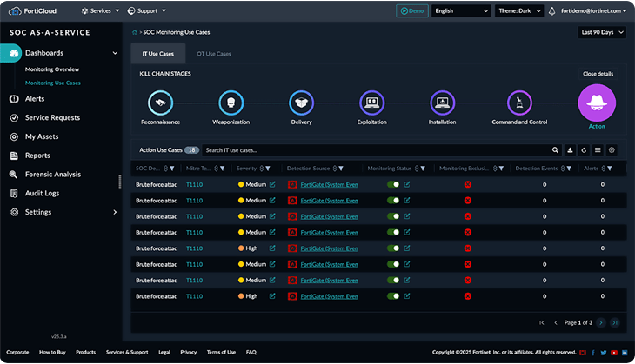Click the sidebar resize handle
Image resolution: width=635 pixels, height=364 pixels.
(120, 182)
